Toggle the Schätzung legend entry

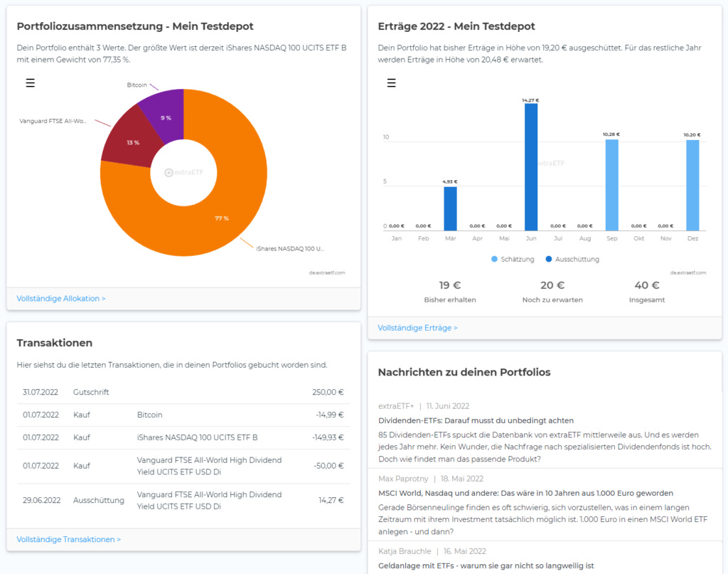click(513, 259)
